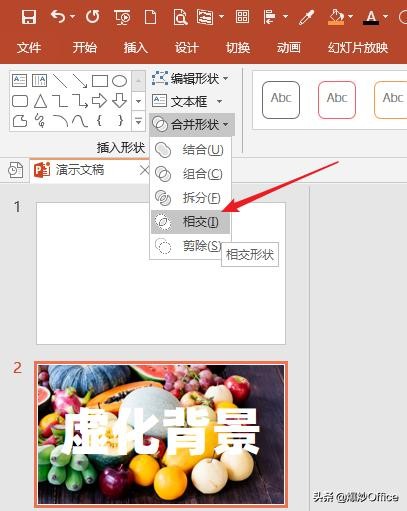The image size is (407, 511).
Task: Select the rectangle shape
Action: [x=100, y=81]
